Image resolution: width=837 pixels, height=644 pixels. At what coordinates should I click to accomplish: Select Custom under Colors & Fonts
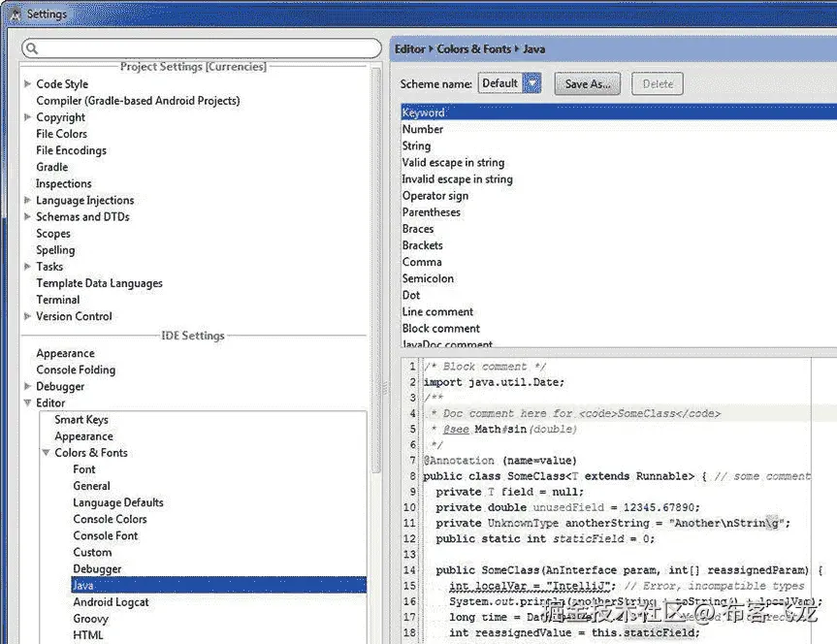(92, 552)
